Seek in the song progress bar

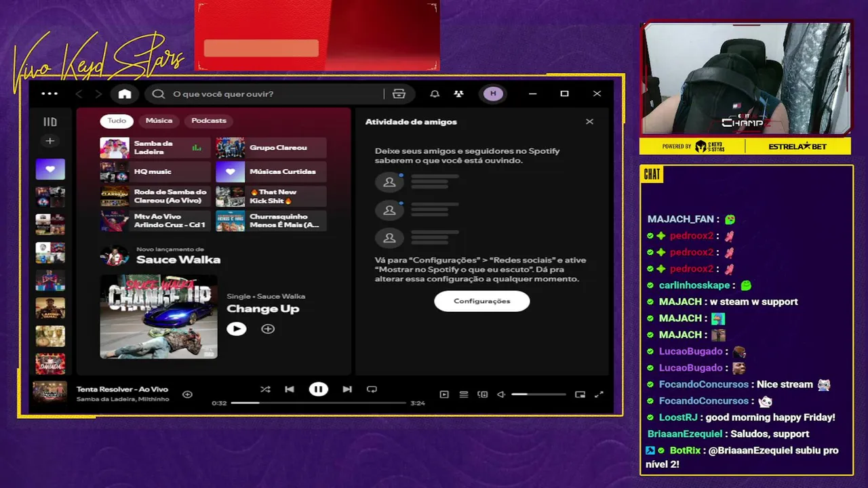tap(318, 403)
